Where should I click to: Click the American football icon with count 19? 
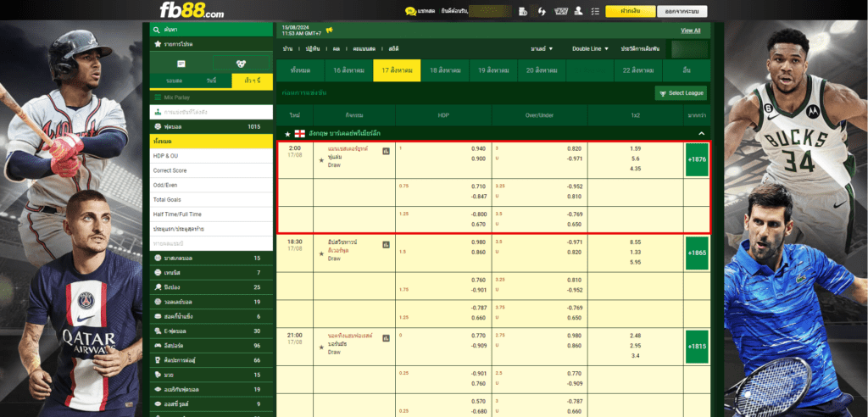point(159,389)
